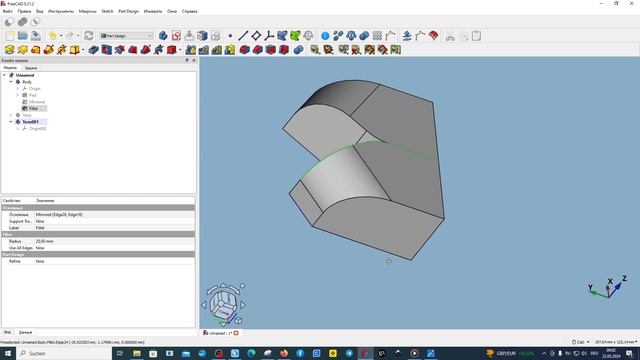Click the Pocket tool icon
This screenshot has height=360, width=640.
93,50
